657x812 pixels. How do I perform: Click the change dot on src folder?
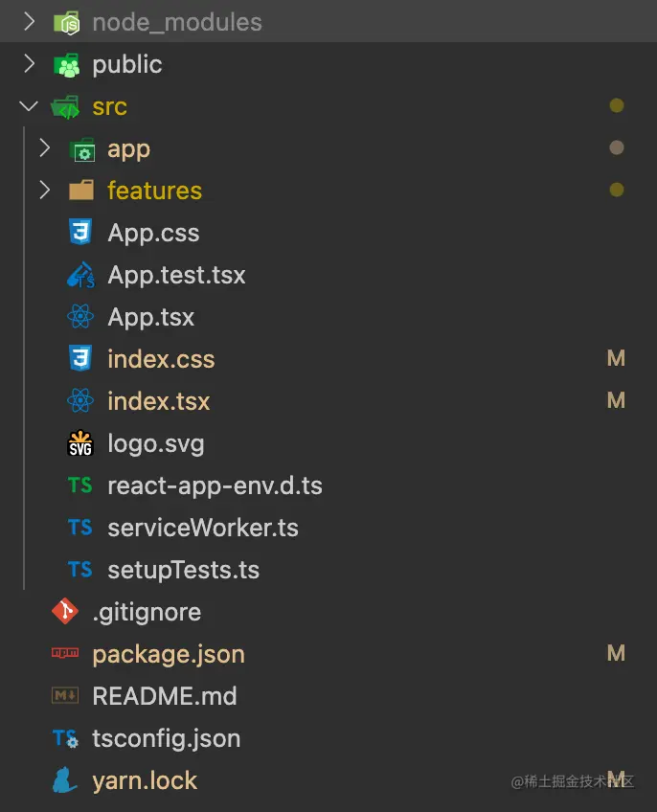point(617,106)
